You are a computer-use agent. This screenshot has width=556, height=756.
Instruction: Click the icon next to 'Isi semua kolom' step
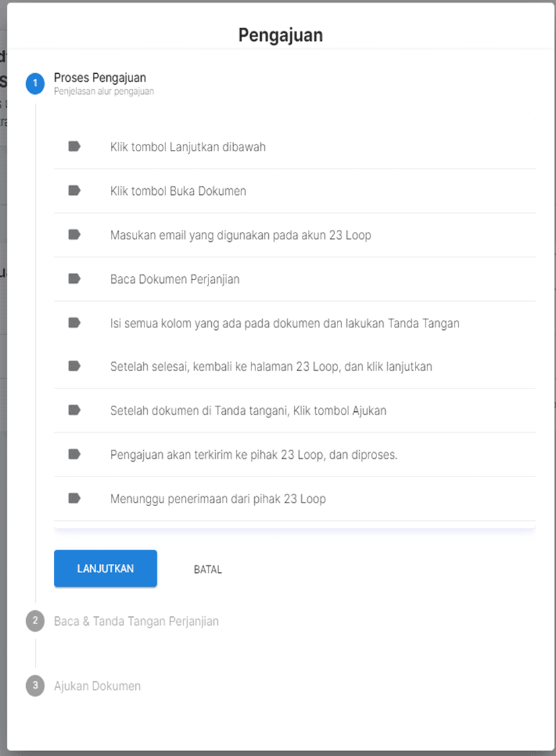click(x=74, y=323)
